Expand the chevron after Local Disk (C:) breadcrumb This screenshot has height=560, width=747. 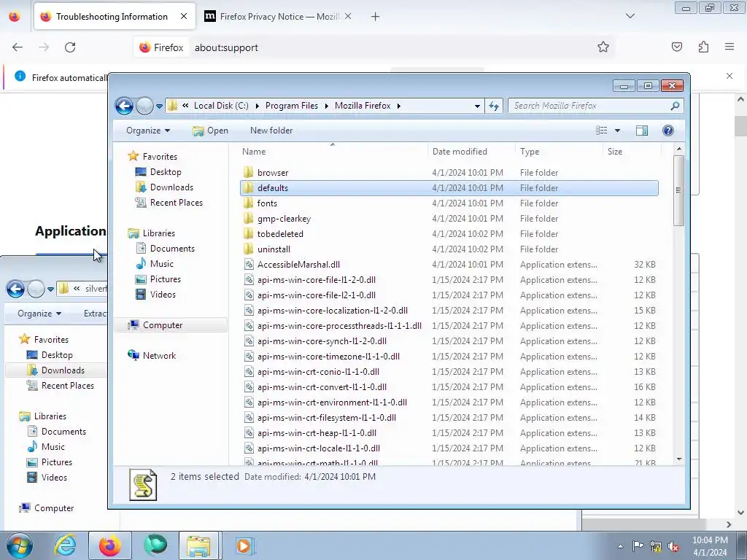click(x=258, y=106)
